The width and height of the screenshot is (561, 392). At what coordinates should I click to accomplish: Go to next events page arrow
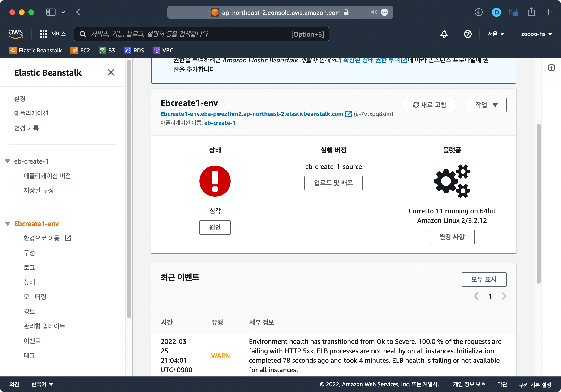pos(504,296)
